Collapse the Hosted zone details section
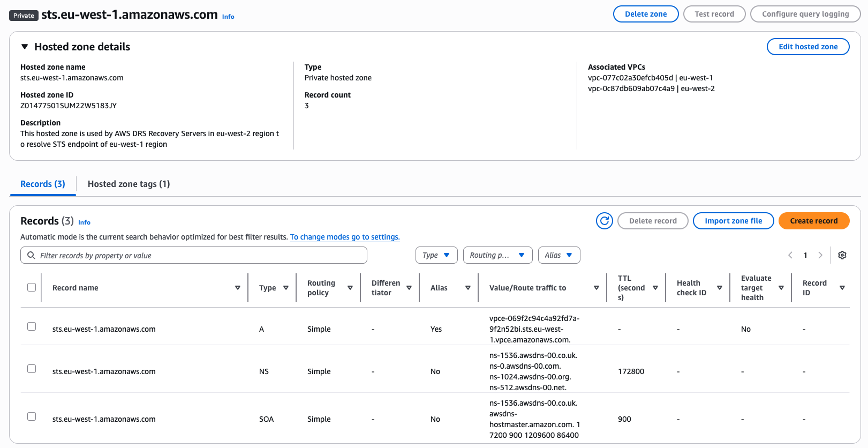Viewport: 868px width, 448px height. point(25,47)
